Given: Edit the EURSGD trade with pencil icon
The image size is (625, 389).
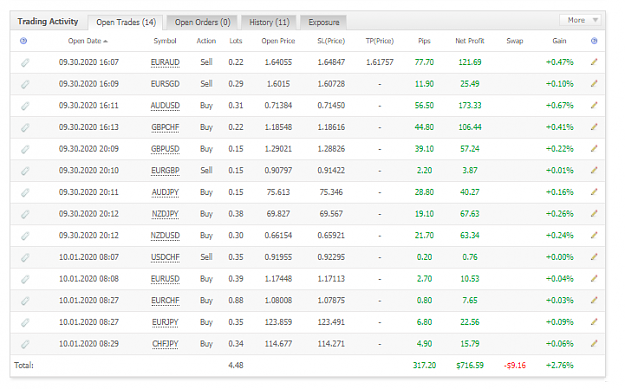Looking at the screenshot, I should pyautogui.click(x=594, y=83).
